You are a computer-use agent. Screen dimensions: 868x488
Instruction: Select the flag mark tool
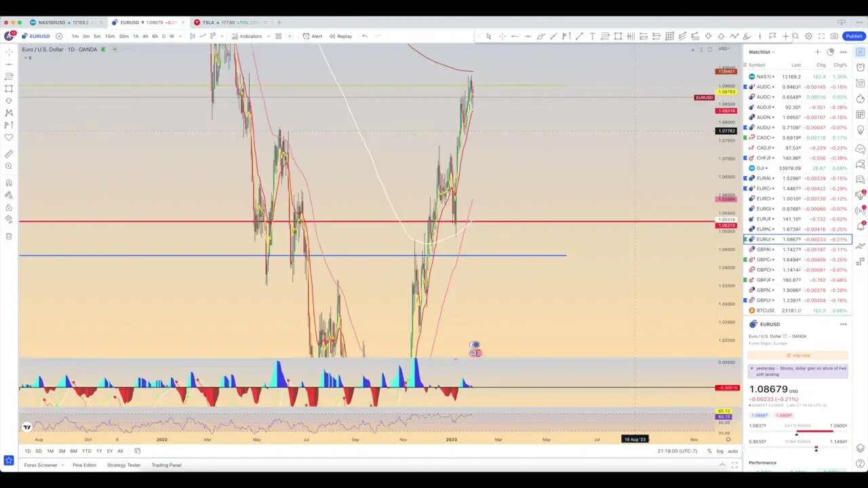point(772,36)
